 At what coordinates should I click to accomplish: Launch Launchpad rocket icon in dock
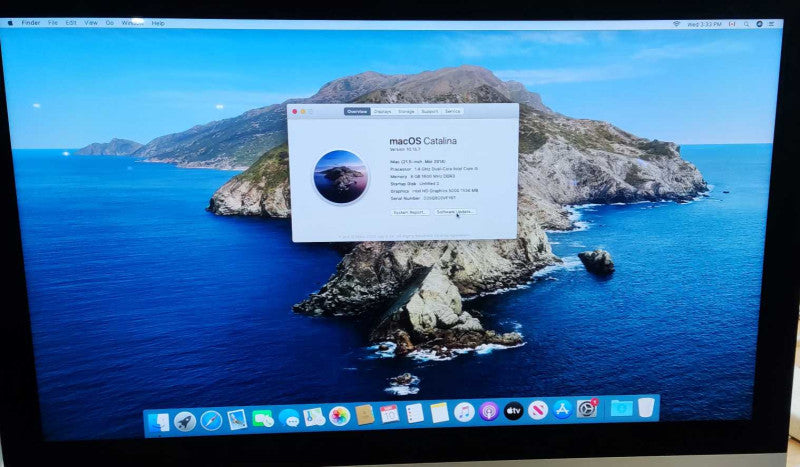click(185, 422)
